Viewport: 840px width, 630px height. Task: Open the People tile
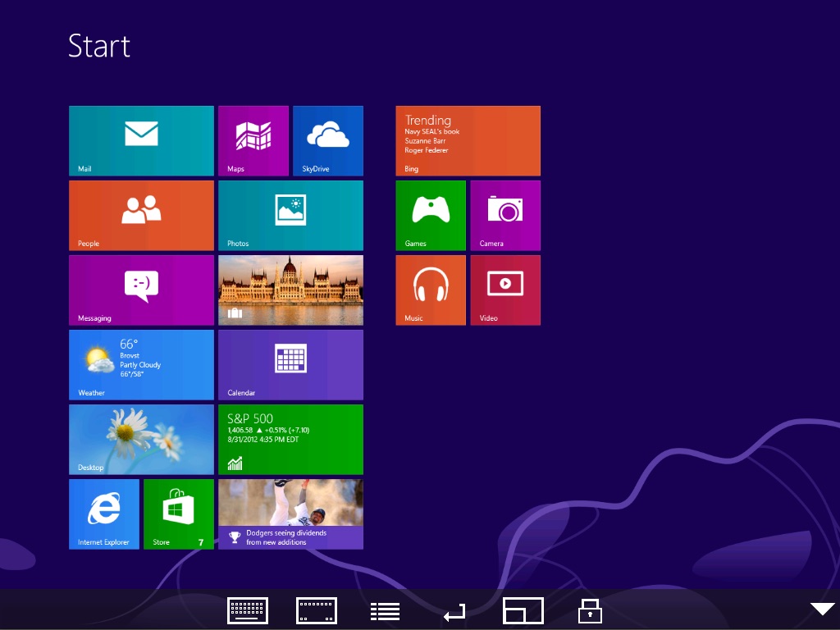coord(141,216)
